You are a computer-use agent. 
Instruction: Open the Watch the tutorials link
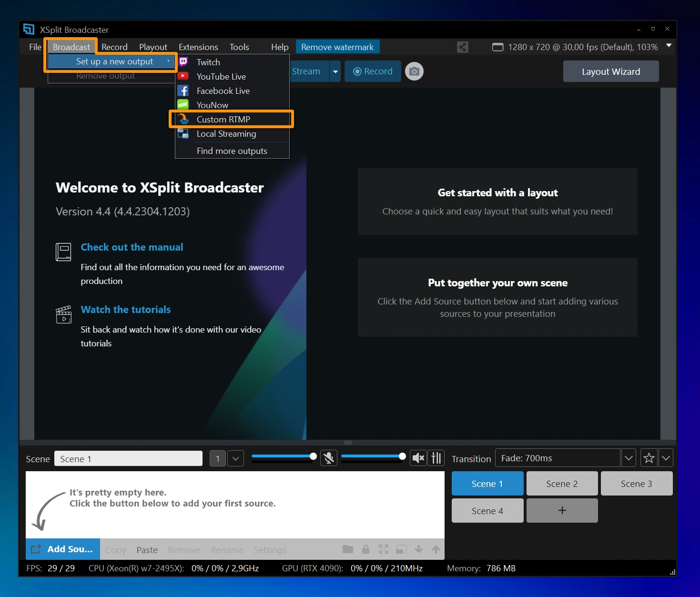tap(125, 309)
